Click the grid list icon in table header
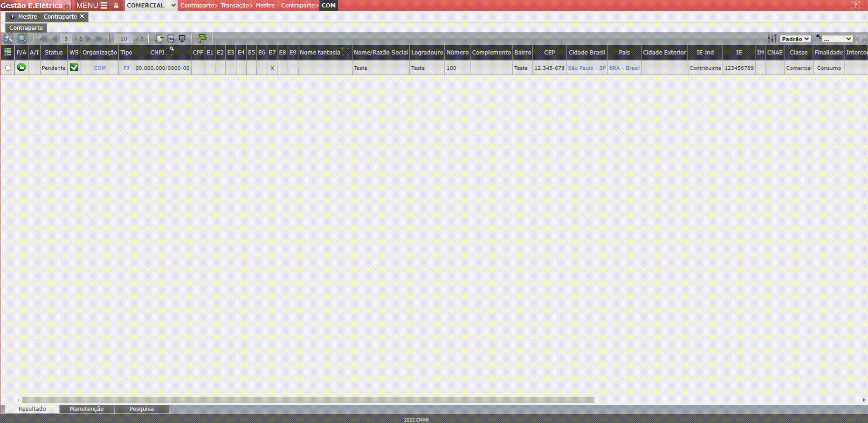This screenshot has height=423, width=868. [7, 52]
